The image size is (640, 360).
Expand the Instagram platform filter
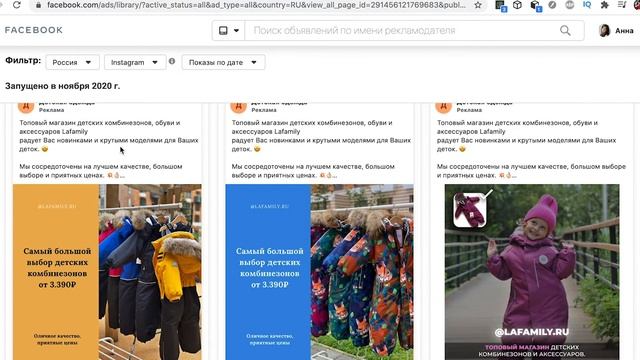point(135,62)
